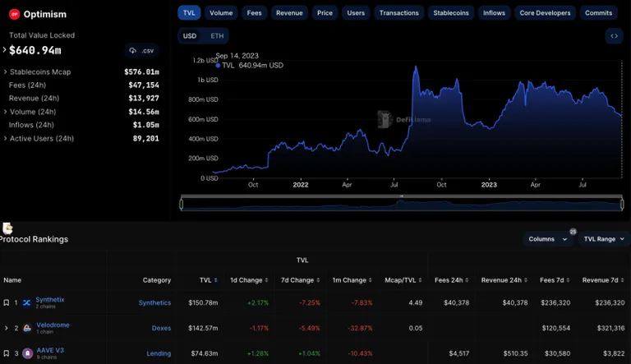The height and width of the screenshot is (364, 631).
Task: Toggle the Volume chart metric
Action: [x=221, y=13]
